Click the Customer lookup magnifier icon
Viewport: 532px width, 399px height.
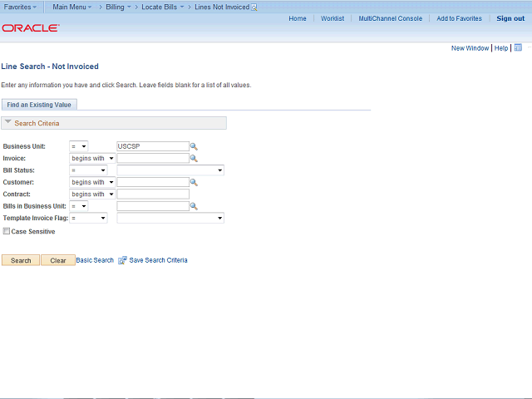(194, 182)
